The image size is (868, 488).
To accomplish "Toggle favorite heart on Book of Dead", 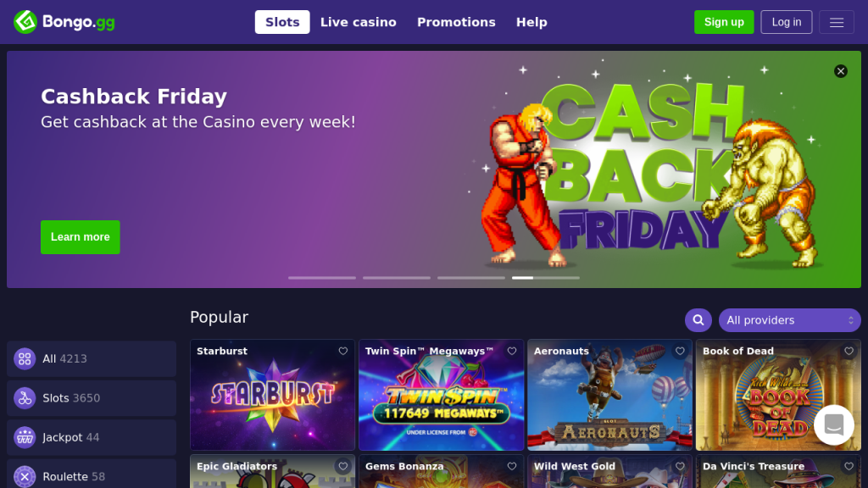I will coord(849,351).
